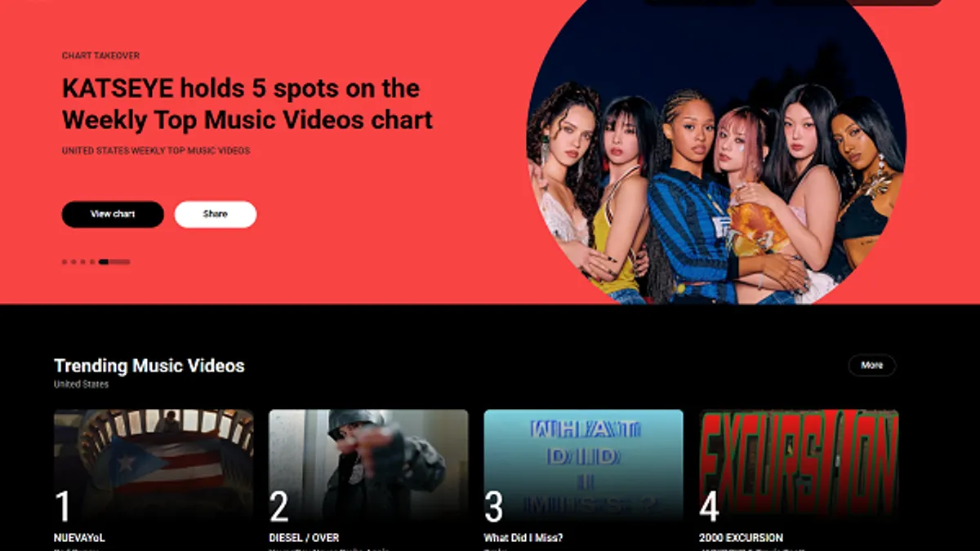Play the NUEVAYoL video thumbnail
Viewport: 980px width, 551px height.
(x=154, y=465)
